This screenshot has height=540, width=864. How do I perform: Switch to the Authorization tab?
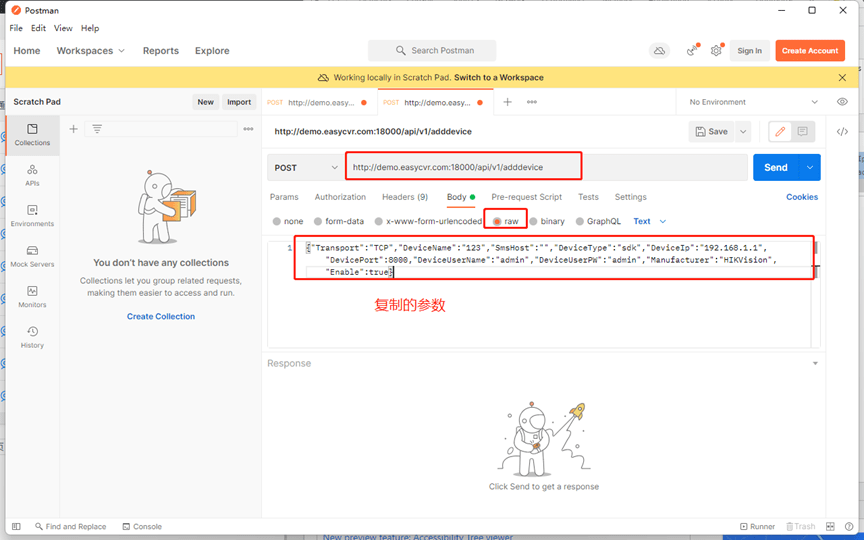click(x=340, y=197)
